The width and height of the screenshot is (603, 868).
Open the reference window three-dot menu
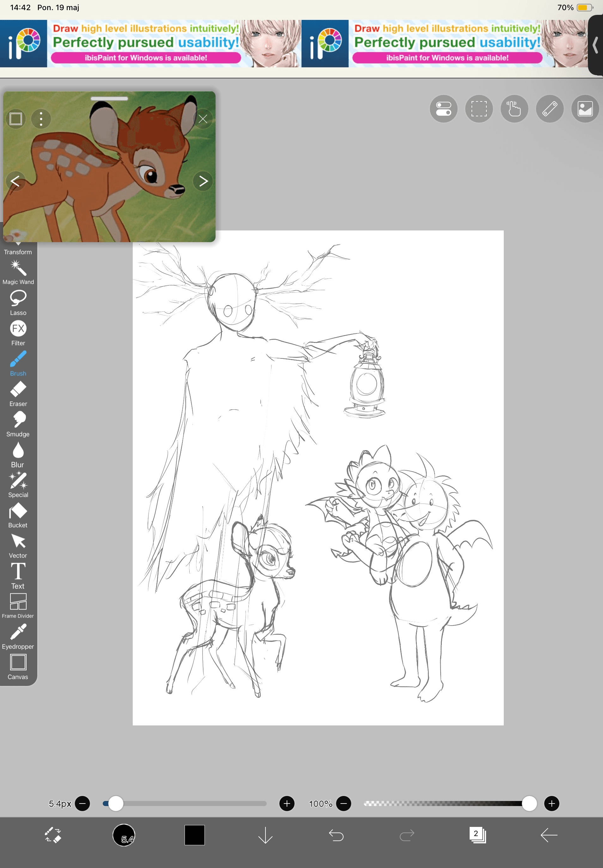41,119
